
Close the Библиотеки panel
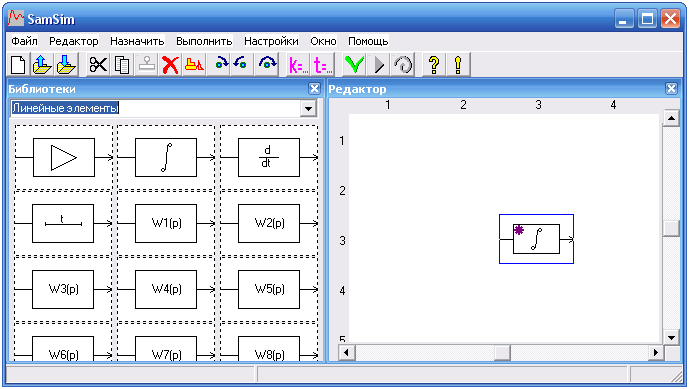pos(314,89)
